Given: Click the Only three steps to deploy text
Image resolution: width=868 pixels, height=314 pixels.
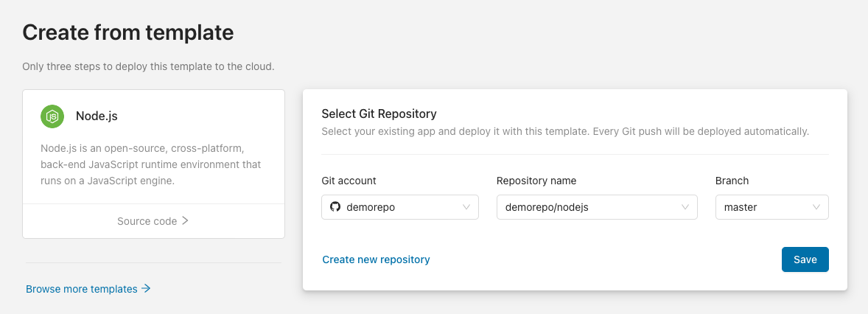Looking at the screenshot, I should (x=148, y=66).
